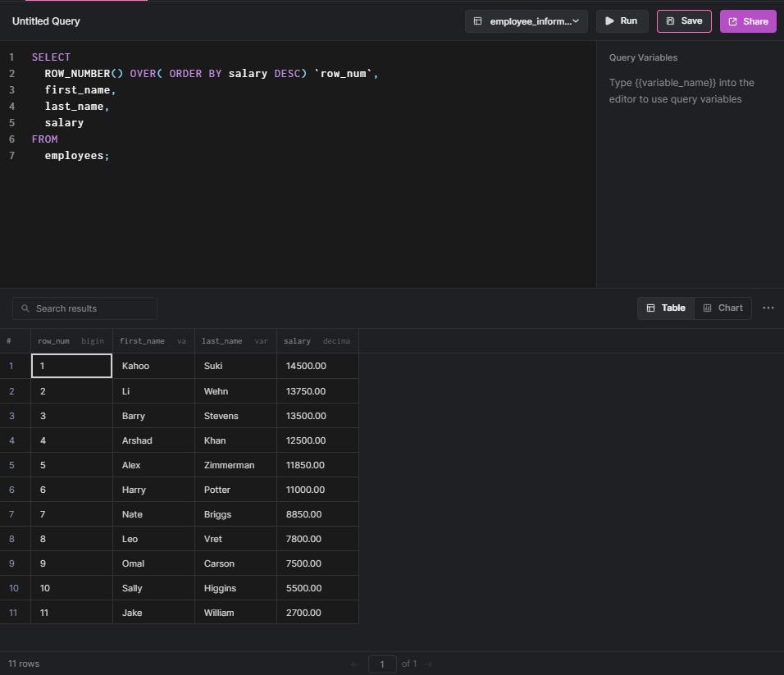
Task: Select the salary cell 5500.00
Action: [317, 588]
